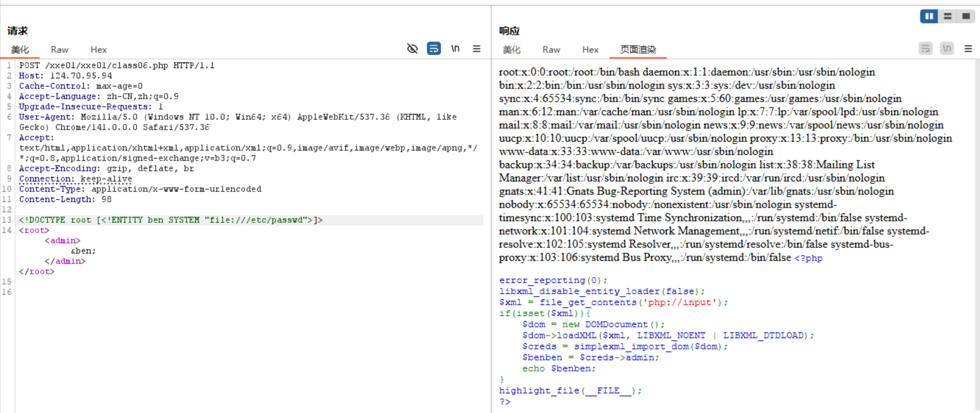980x413 pixels.
Task: Click the closing </admin> tag
Action: (65, 261)
